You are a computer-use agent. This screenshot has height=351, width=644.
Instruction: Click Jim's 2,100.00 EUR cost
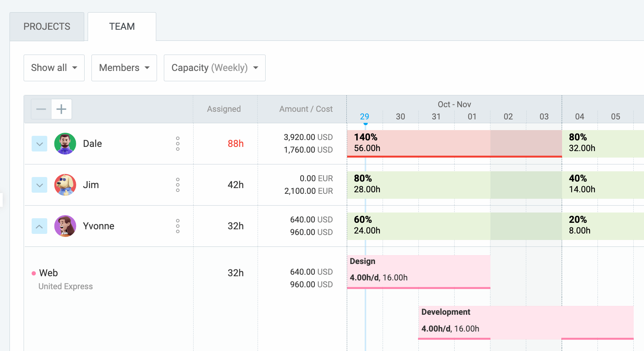click(x=309, y=191)
